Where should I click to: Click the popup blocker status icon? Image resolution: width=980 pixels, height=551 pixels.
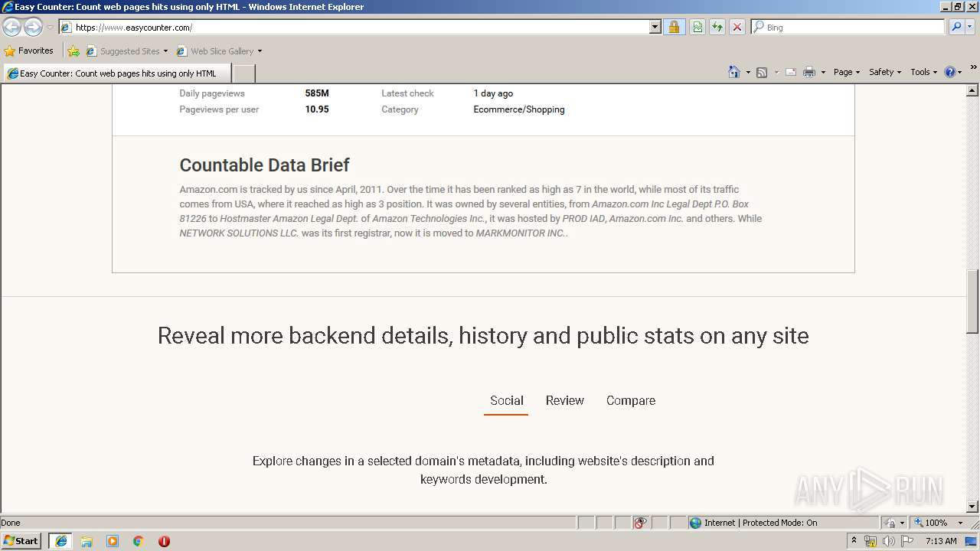[640, 523]
